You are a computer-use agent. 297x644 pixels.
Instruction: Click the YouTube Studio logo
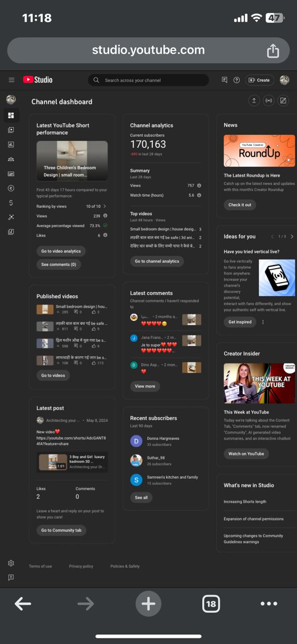[38, 80]
